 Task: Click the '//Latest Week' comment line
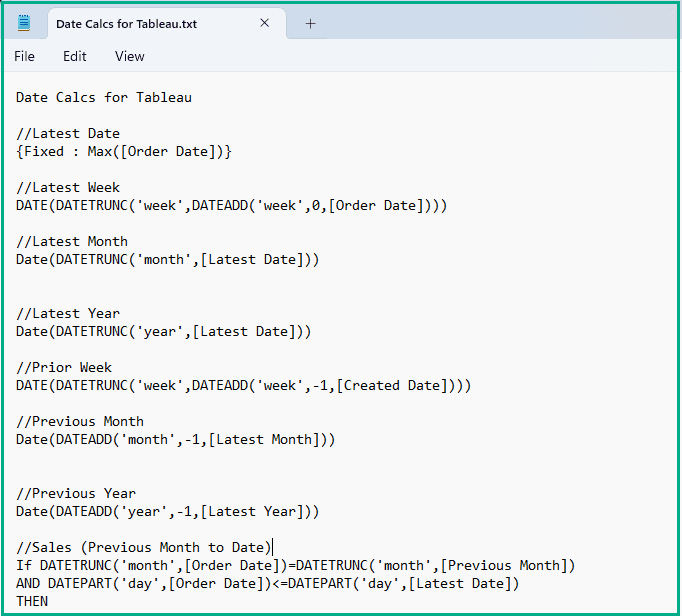(x=68, y=187)
